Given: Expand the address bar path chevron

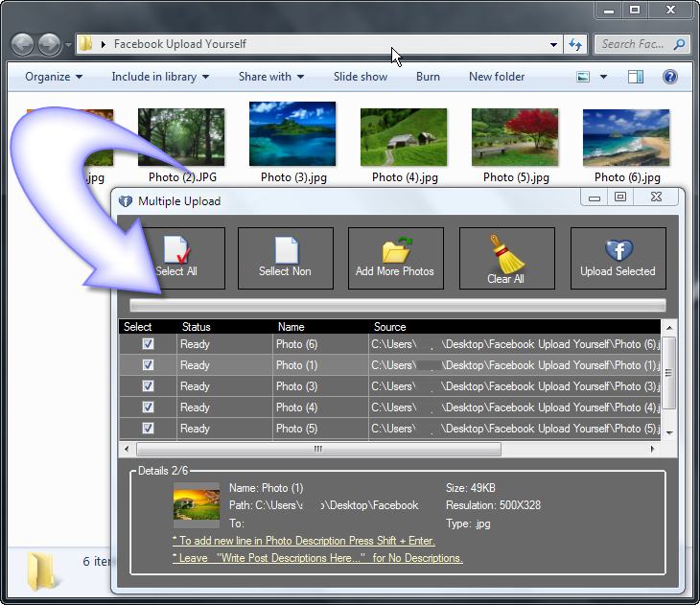Looking at the screenshot, I should pyautogui.click(x=104, y=44).
